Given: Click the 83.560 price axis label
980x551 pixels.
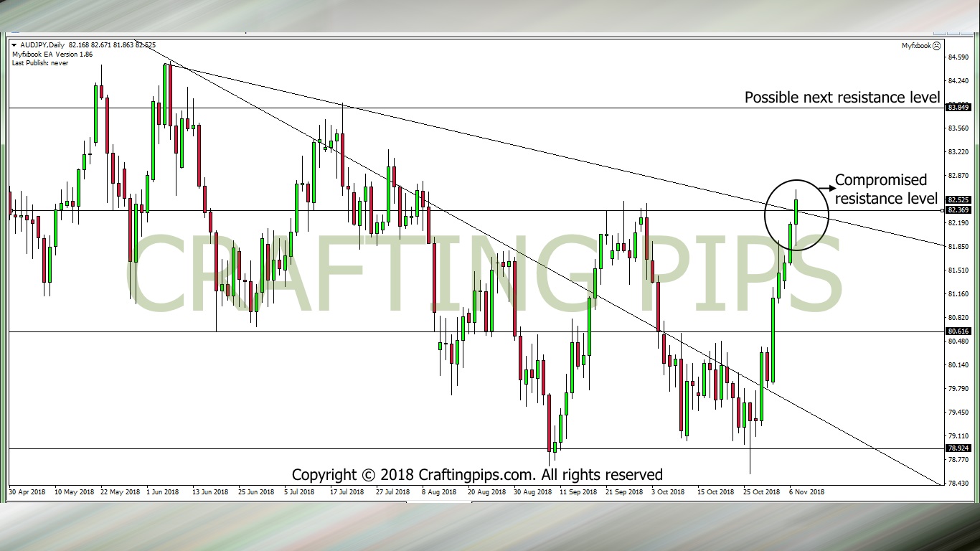Looking at the screenshot, I should point(958,128).
